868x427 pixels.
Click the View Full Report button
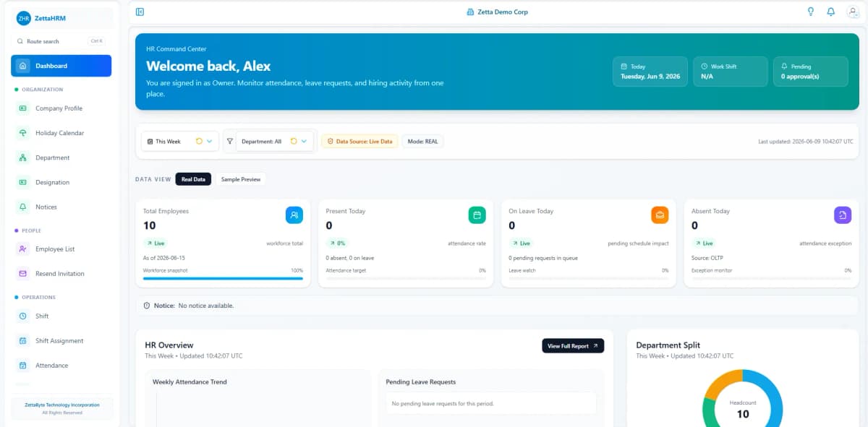coord(573,346)
